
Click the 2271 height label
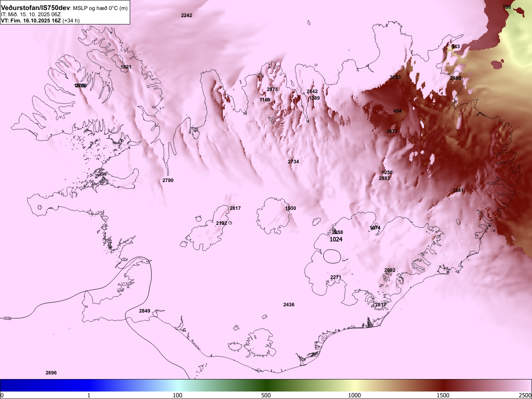(336, 277)
